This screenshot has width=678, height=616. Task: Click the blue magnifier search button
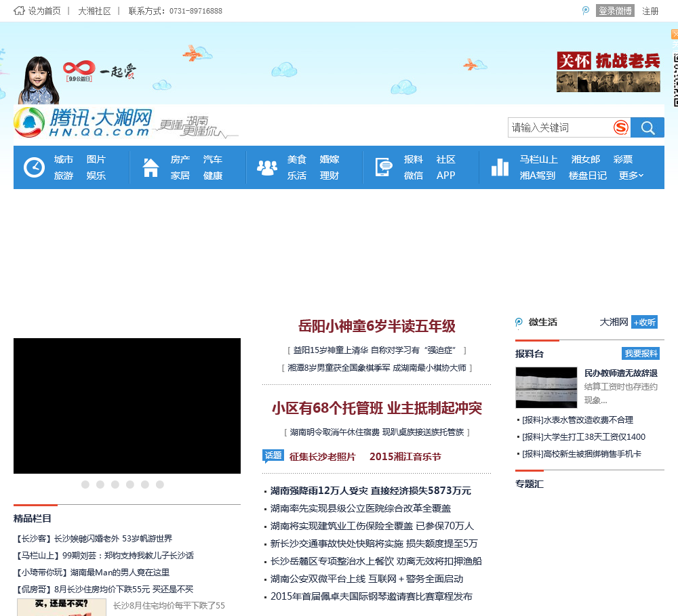[647, 127]
